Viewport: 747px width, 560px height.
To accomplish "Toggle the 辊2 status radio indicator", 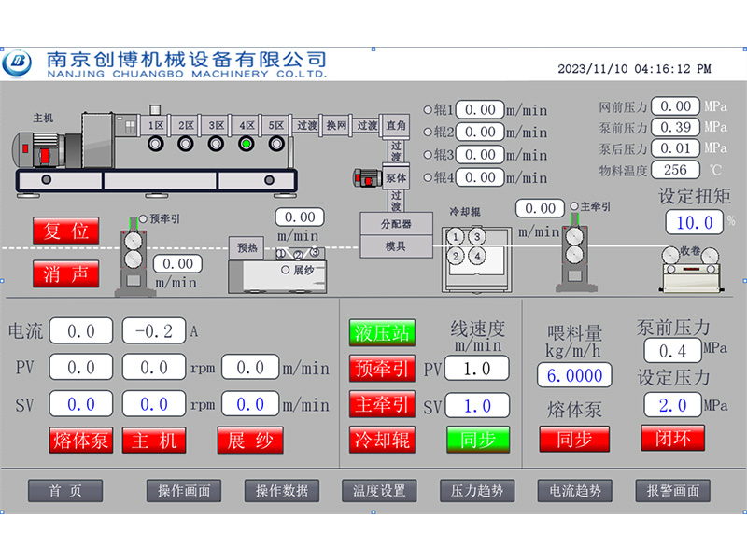I will pos(428,132).
